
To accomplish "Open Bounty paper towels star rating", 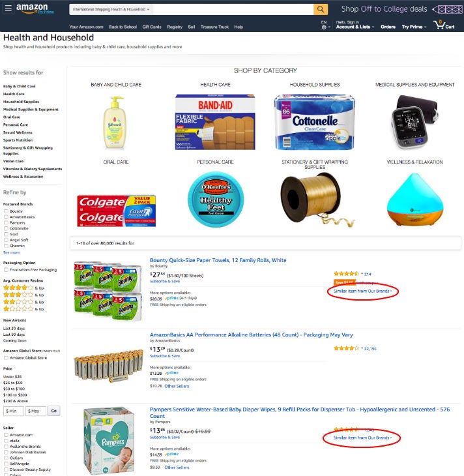I will [x=346, y=273].
